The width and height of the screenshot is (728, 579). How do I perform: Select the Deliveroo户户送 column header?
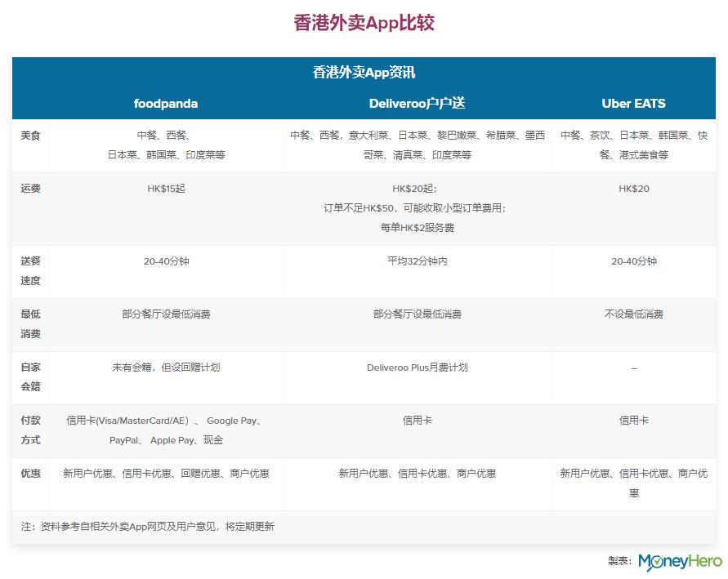[418, 103]
